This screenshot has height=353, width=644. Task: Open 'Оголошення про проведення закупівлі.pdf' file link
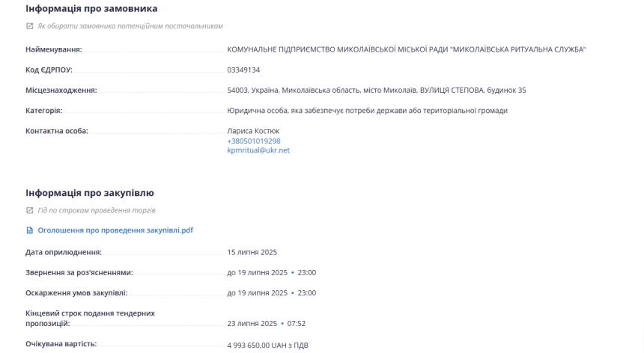click(x=115, y=230)
